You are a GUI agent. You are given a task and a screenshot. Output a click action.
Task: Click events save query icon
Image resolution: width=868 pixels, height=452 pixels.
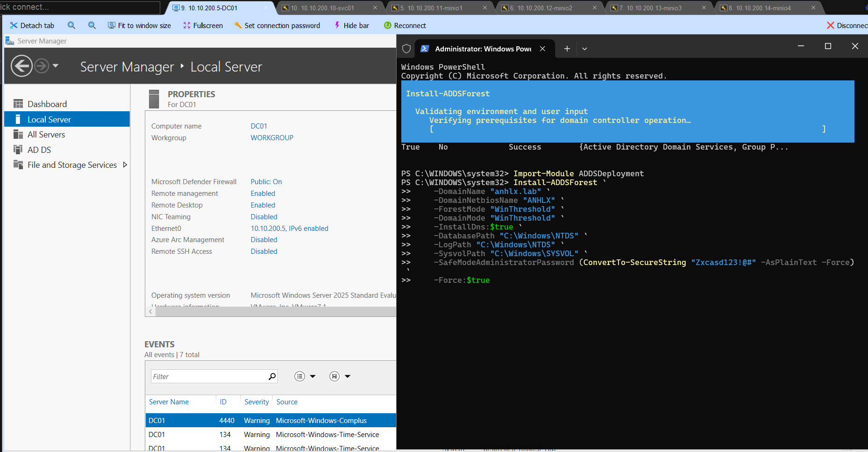[334, 376]
